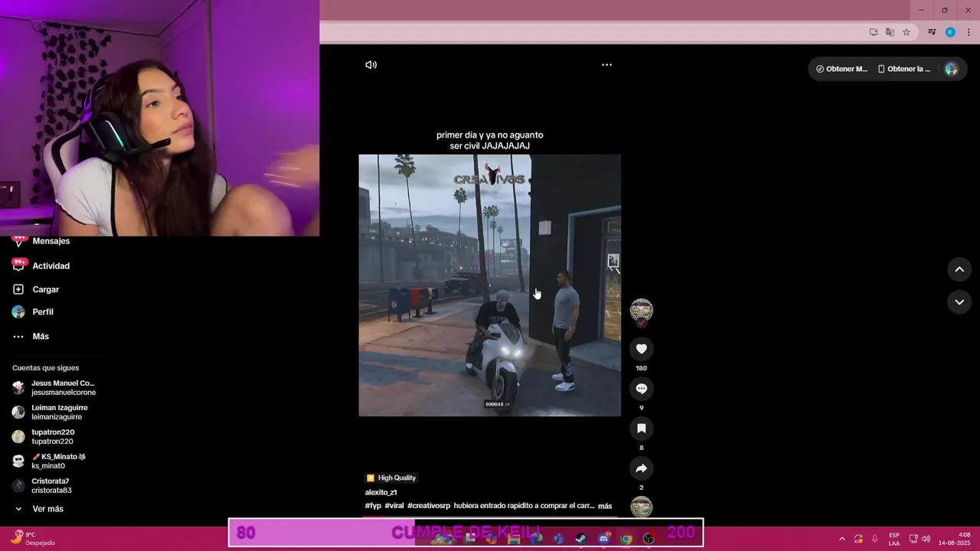Click the #creativosrp hashtag

[429, 506]
